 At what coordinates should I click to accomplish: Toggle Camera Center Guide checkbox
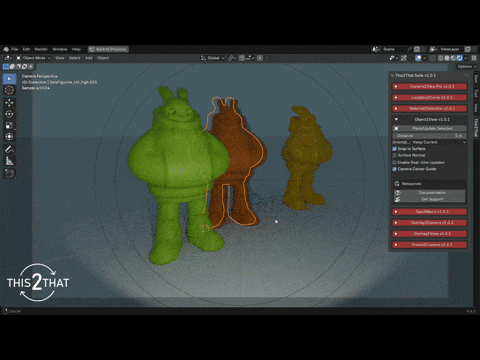(394, 169)
